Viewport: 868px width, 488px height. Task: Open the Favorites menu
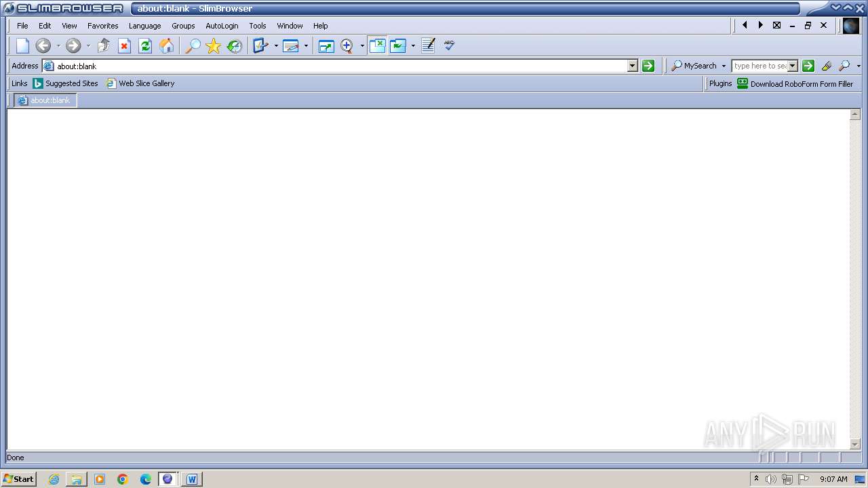coord(103,26)
